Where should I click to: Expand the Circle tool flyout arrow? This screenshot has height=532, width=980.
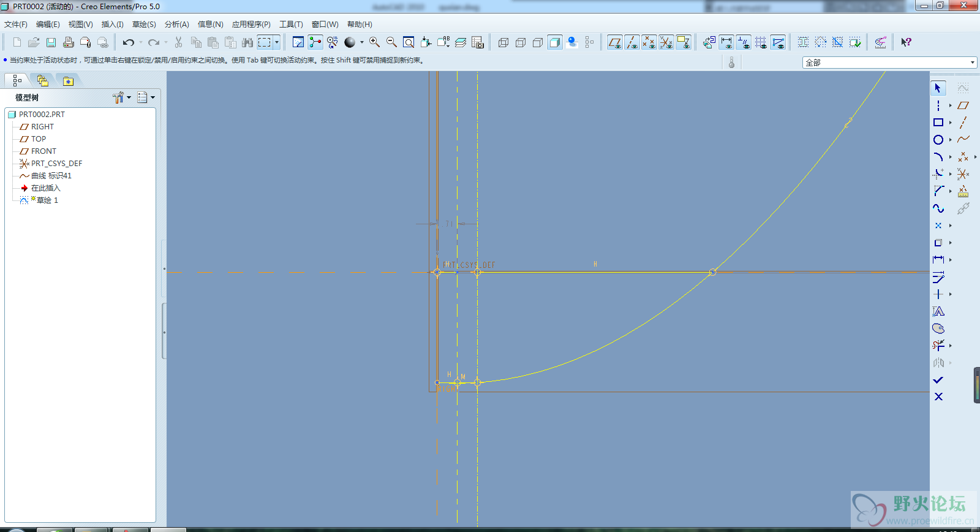pyautogui.click(x=951, y=140)
